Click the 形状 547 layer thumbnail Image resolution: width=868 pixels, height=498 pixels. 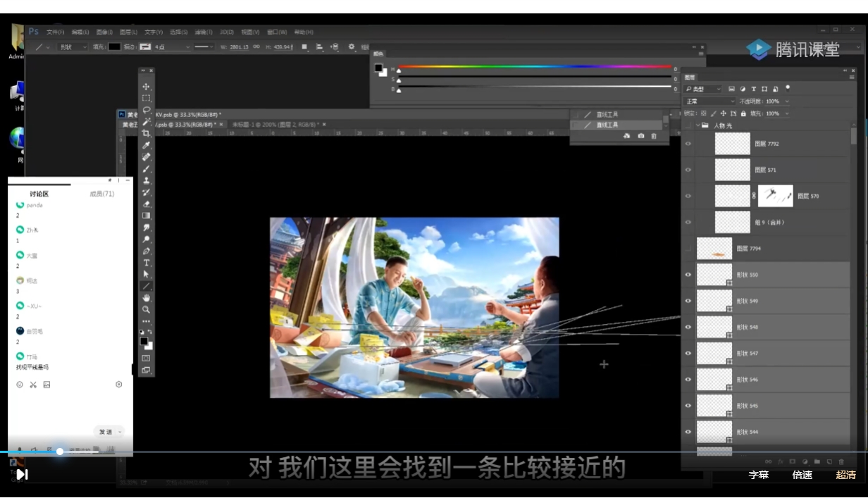click(x=714, y=354)
